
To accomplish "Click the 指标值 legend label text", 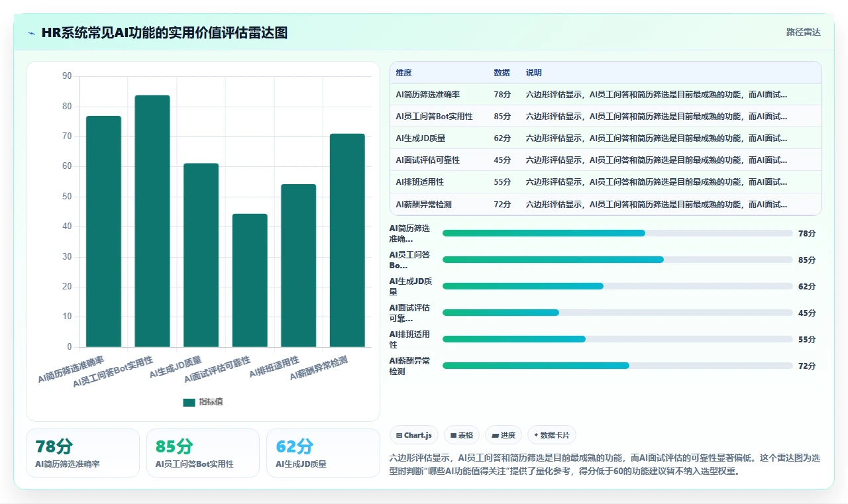I will (211, 402).
